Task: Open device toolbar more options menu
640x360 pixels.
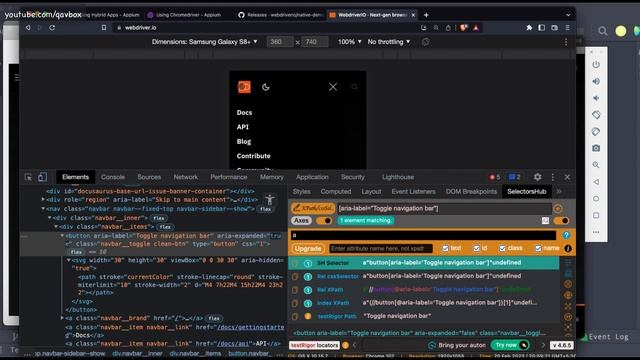Action: click(x=566, y=42)
